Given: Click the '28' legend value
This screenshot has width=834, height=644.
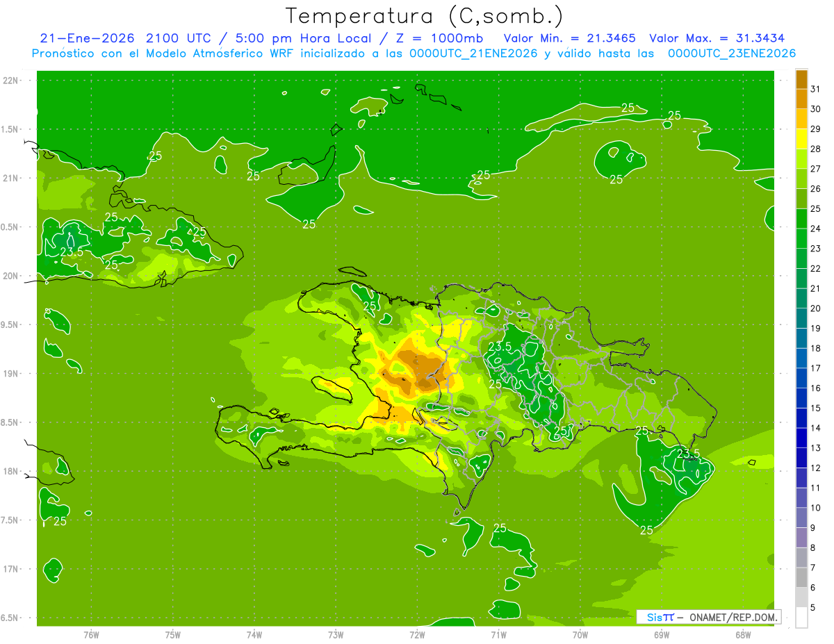Looking at the screenshot, I should (815, 149).
